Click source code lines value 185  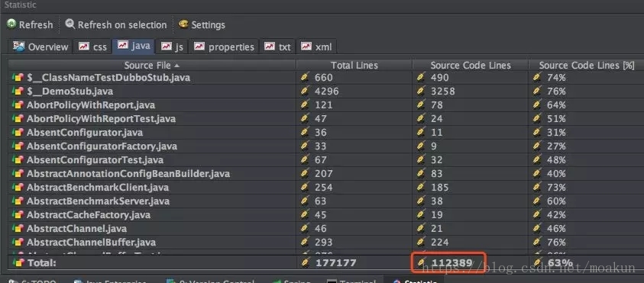tap(439, 188)
